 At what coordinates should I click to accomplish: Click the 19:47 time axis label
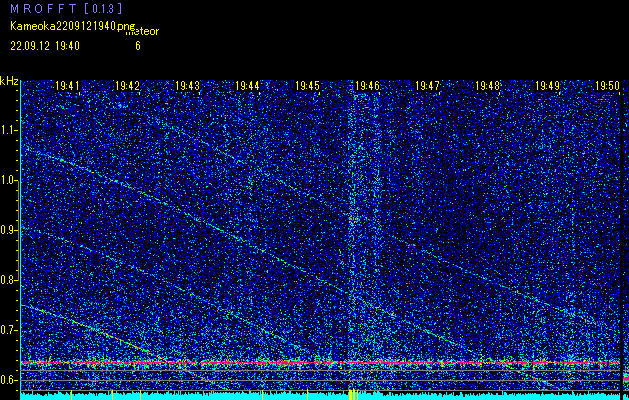point(427,86)
